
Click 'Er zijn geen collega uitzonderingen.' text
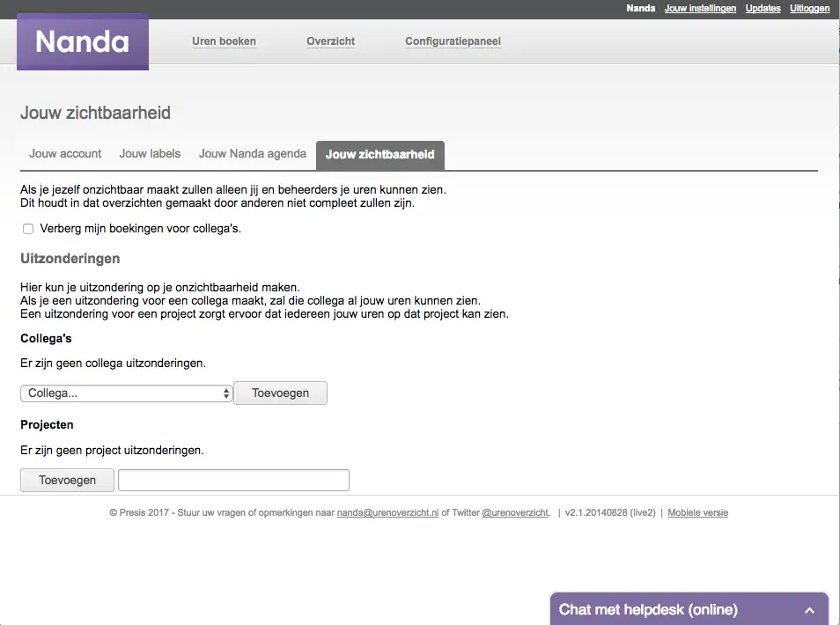[113, 363]
